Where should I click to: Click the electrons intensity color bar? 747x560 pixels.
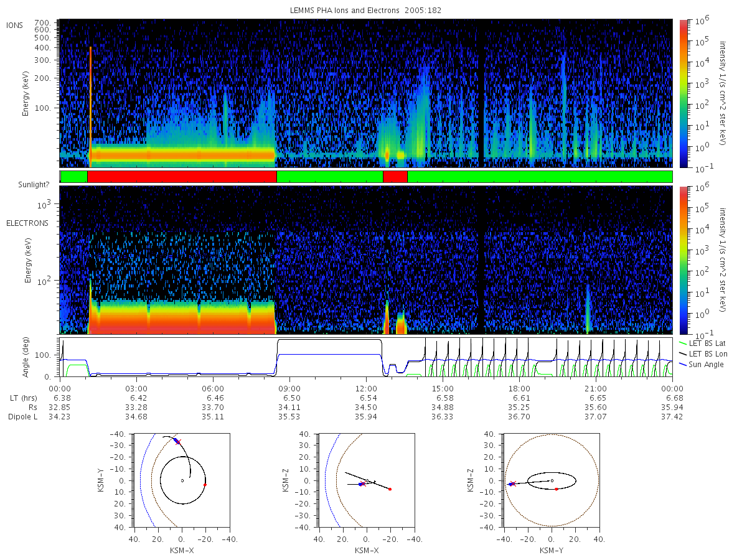click(x=683, y=260)
